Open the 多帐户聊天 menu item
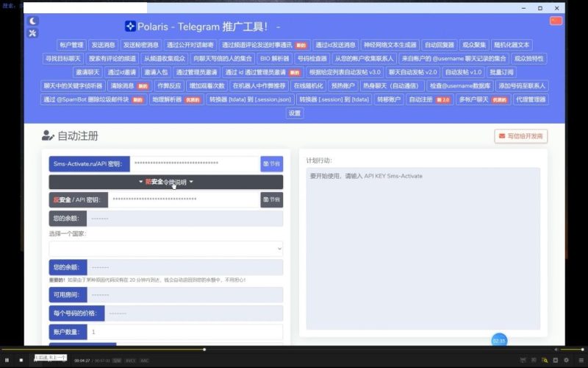Image resolution: width=588 pixels, height=368 pixels. [483, 99]
